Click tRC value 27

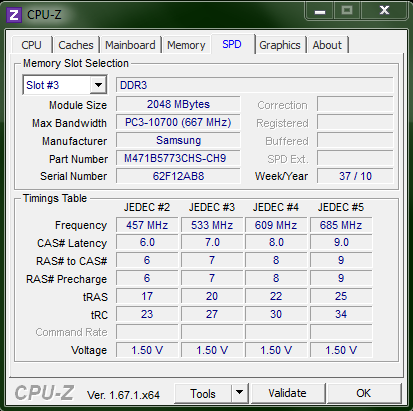(x=212, y=314)
